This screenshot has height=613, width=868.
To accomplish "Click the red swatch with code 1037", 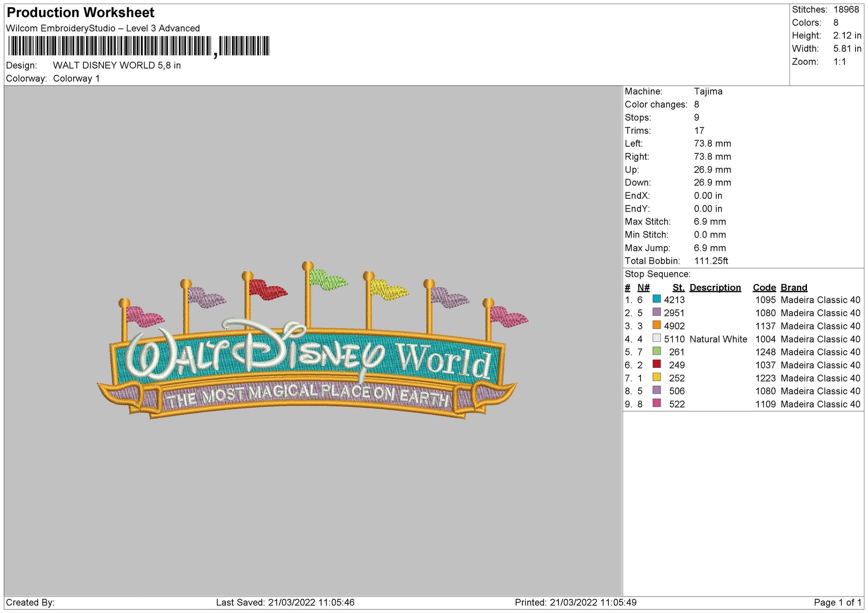I will click(657, 364).
